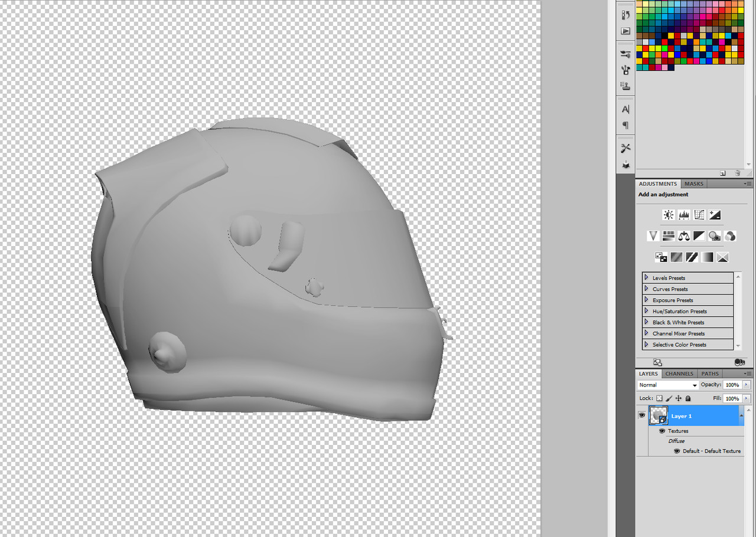Click the Opacity value field
The image size is (756, 537).
(x=732, y=385)
